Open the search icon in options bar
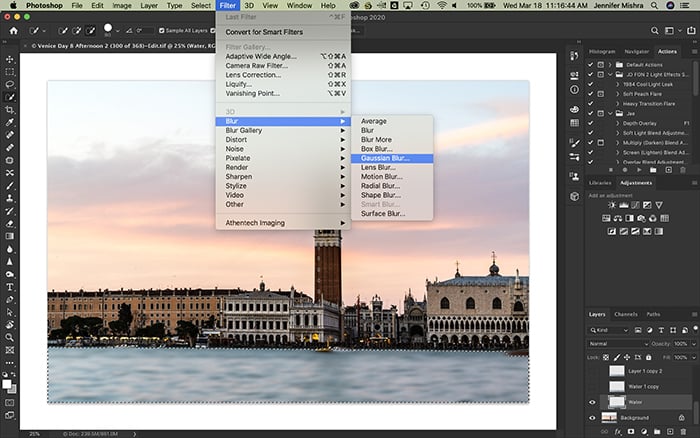 [x=654, y=31]
